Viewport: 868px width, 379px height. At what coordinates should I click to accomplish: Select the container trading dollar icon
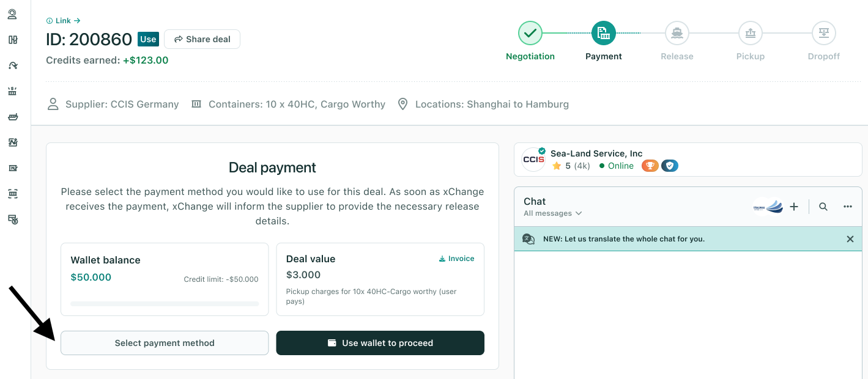[x=12, y=90]
